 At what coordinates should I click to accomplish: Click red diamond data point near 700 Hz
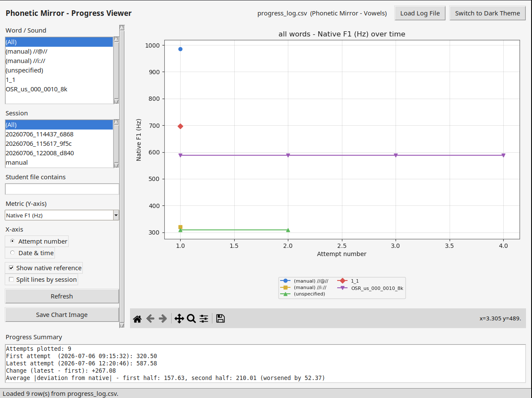pyautogui.click(x=180, y=126)
